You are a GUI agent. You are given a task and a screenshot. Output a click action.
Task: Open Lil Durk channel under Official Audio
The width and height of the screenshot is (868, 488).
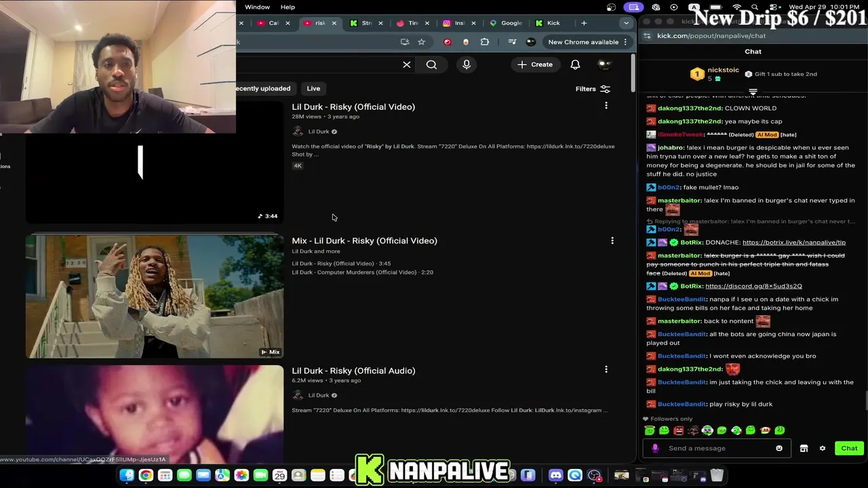coord(319,395)
